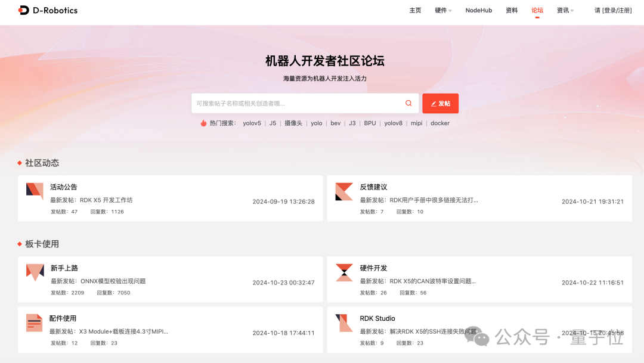
Task: Switch to the 主页 tab
Action: [416, 10]
